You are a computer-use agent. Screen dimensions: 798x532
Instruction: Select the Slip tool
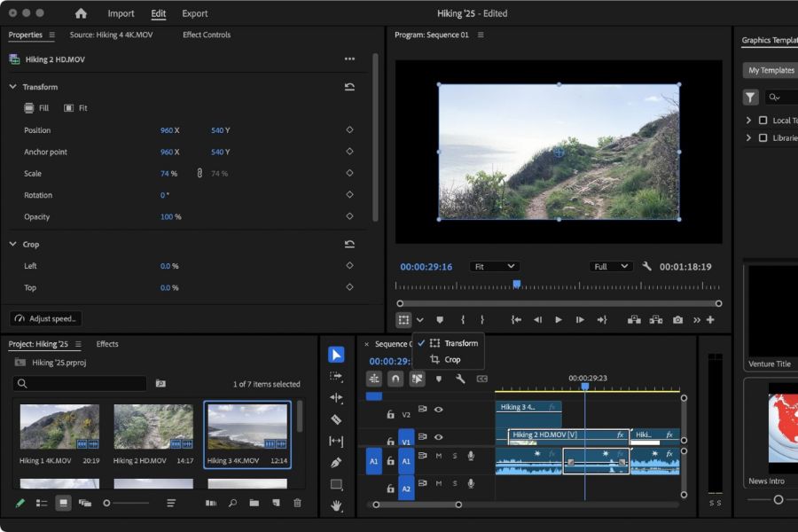336,441
